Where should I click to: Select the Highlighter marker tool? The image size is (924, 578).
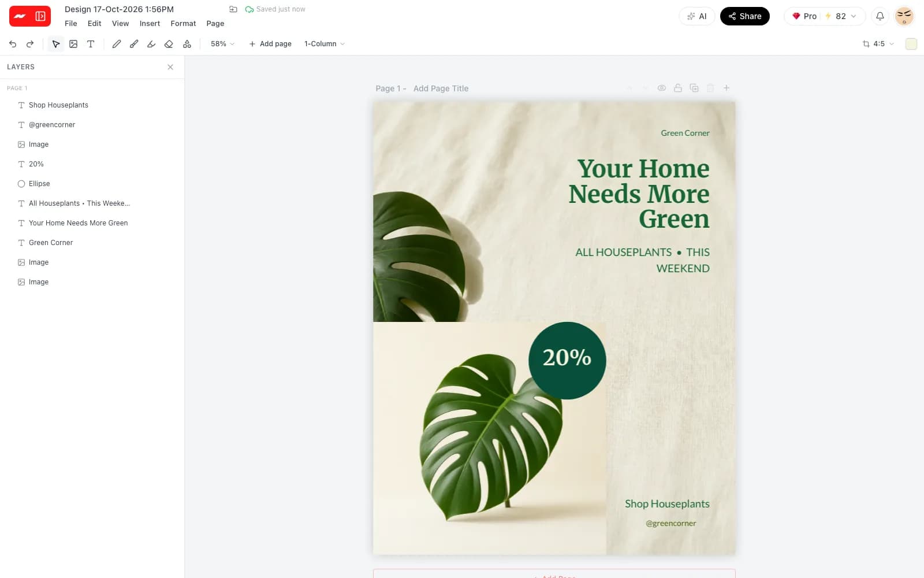(x=151, y=44)
